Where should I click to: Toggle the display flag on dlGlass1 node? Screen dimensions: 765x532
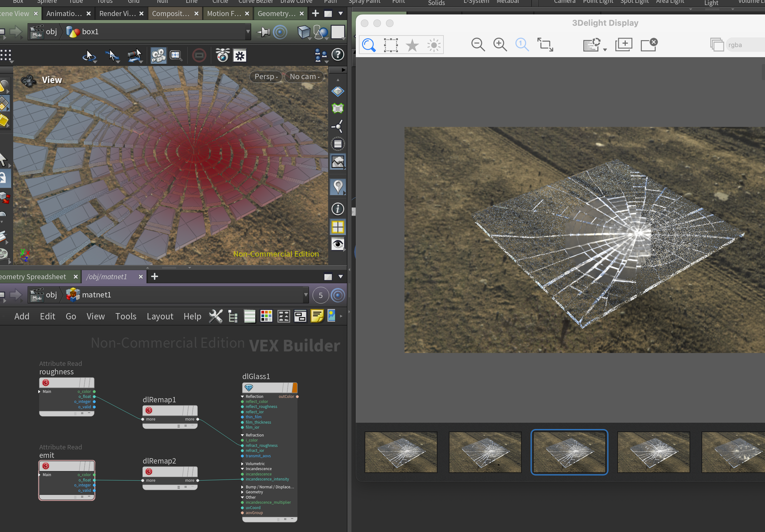coord(294,388)
